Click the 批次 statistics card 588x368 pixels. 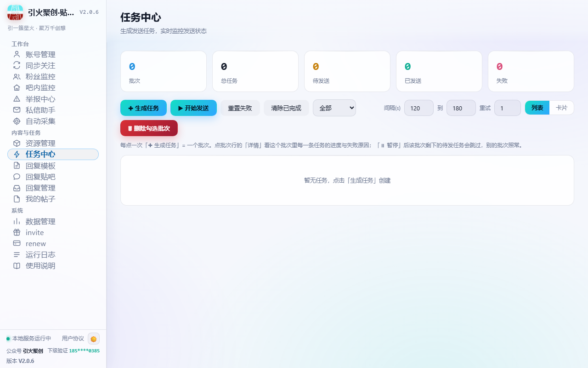coord(164,71)
